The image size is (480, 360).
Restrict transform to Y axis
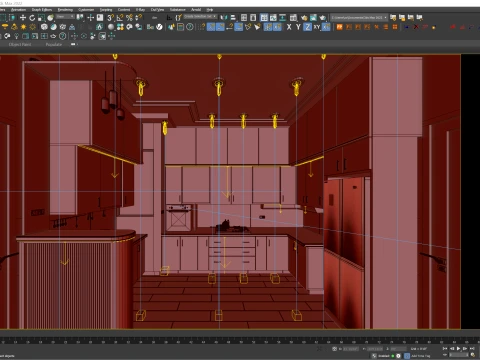tap(298, 27)
